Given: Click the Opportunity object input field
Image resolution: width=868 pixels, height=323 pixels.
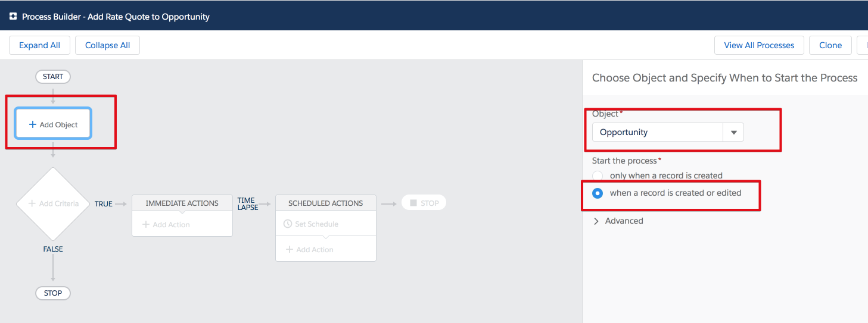Looking at the screenshot, I should 657,132.
